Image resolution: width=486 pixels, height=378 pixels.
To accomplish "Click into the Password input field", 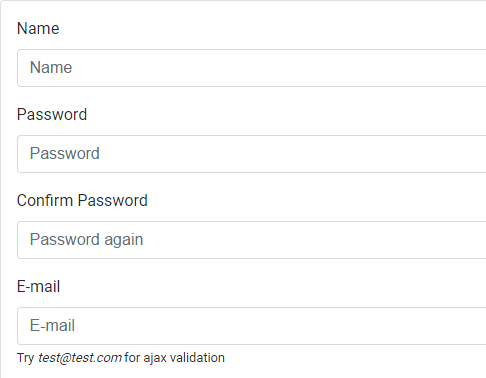I will (x=252, y=154).
